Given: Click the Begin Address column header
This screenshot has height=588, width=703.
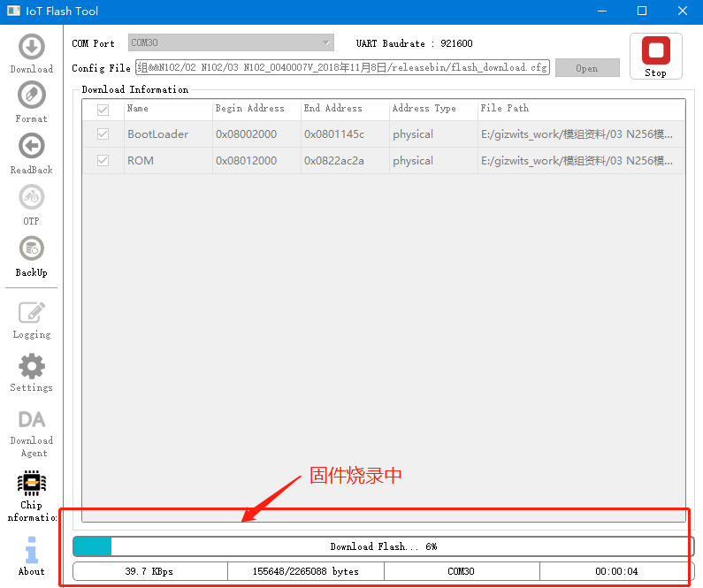Looking at the screenshot, I should [x=250, y=109].
